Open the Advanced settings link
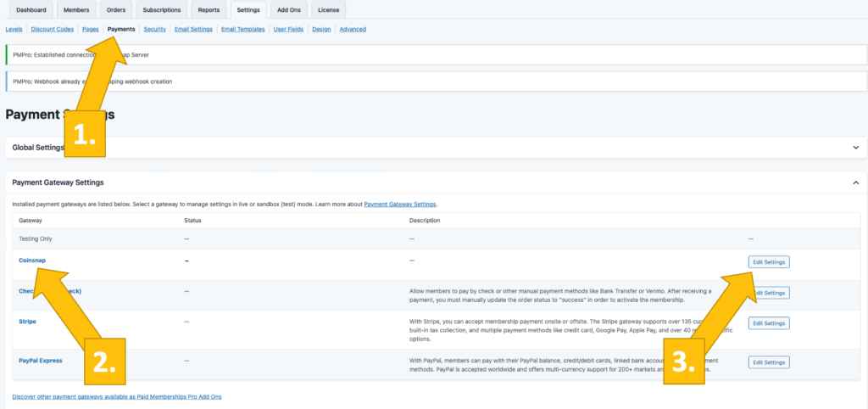Image resolution: width=868 pixels, height=409 pixels. 353,29
